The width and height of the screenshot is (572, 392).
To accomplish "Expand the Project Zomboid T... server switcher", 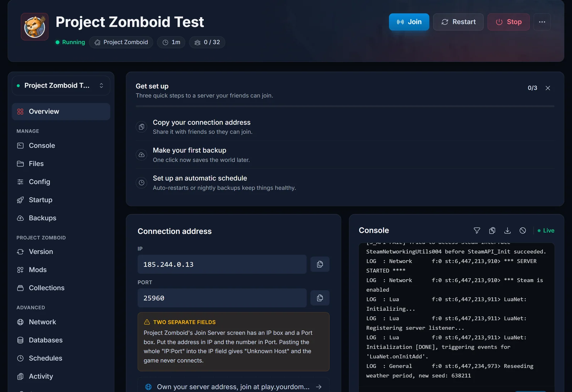I will (61, 85).
